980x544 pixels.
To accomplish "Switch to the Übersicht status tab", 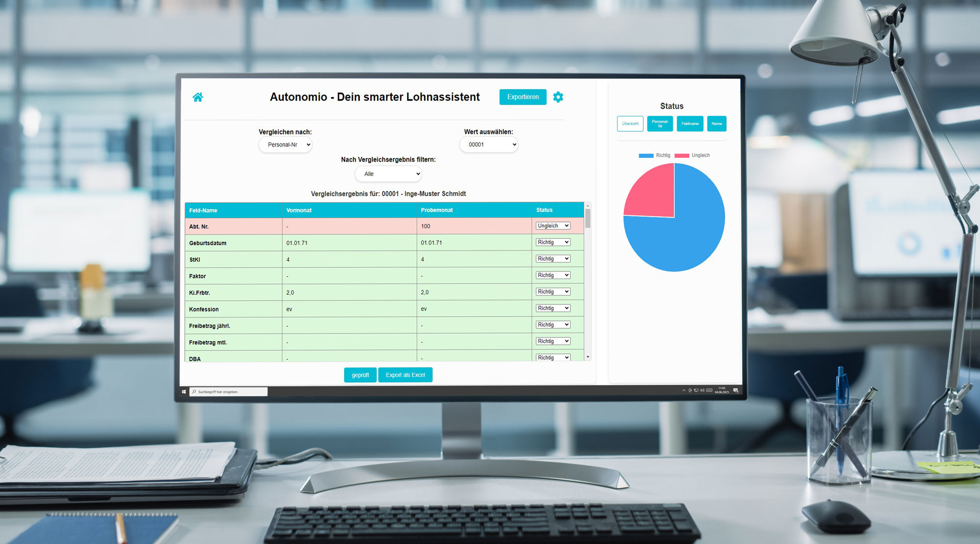I will click(630, 124).
